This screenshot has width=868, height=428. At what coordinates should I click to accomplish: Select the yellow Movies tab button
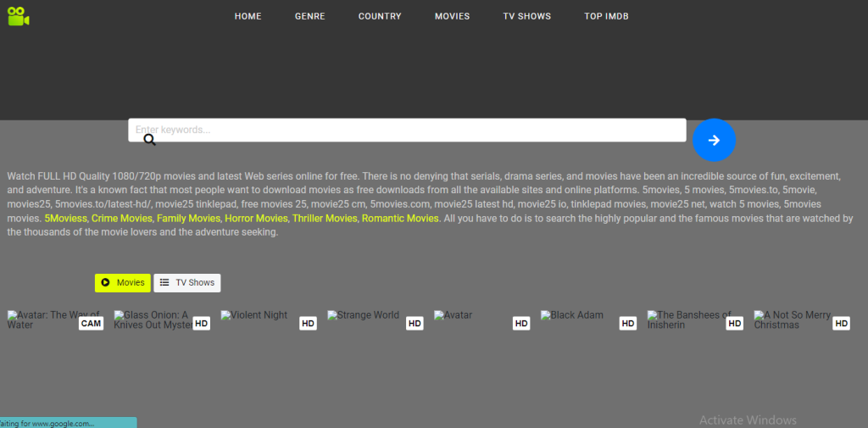tap(123, 282)
